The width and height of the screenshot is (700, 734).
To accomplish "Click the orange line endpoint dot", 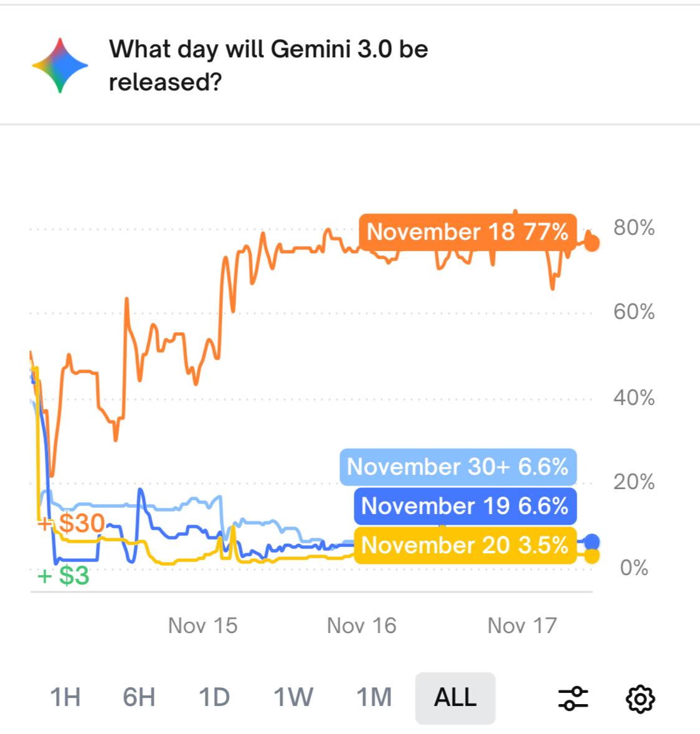I will (x=592, y=243).
